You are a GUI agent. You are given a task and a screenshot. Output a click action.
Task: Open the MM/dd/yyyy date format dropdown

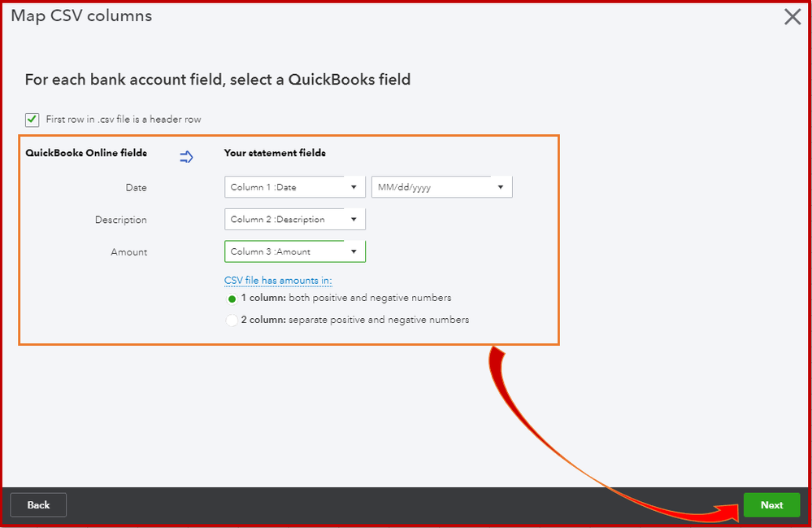point(441,187)
